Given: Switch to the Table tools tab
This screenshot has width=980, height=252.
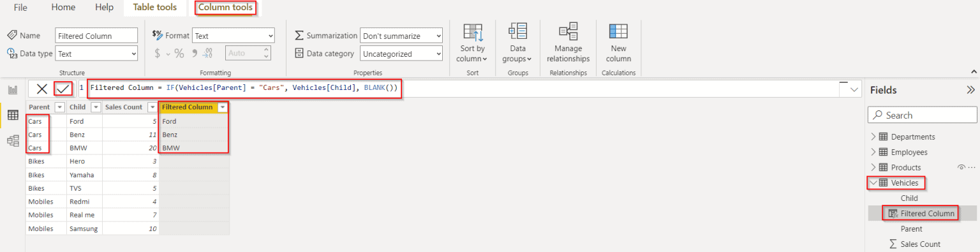Looking at the screenshot, I should pos(155,8).
